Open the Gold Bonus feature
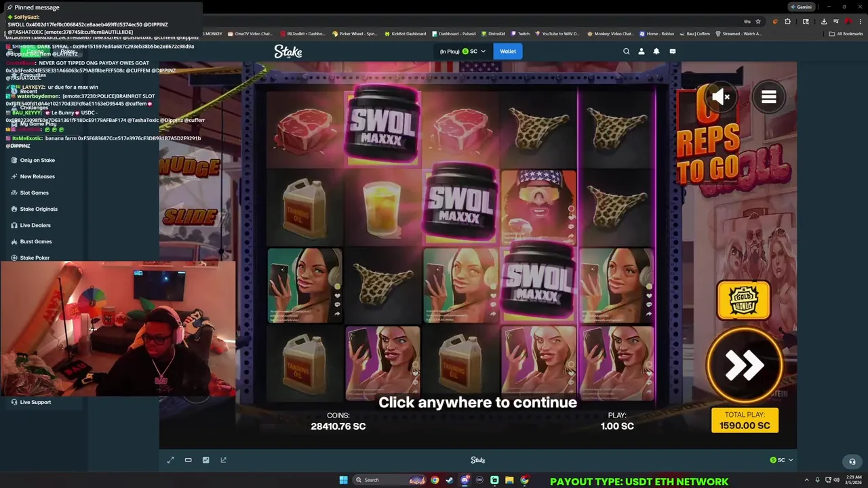The height and width of the screenshot is (488, 868). (x=743, y=300)
